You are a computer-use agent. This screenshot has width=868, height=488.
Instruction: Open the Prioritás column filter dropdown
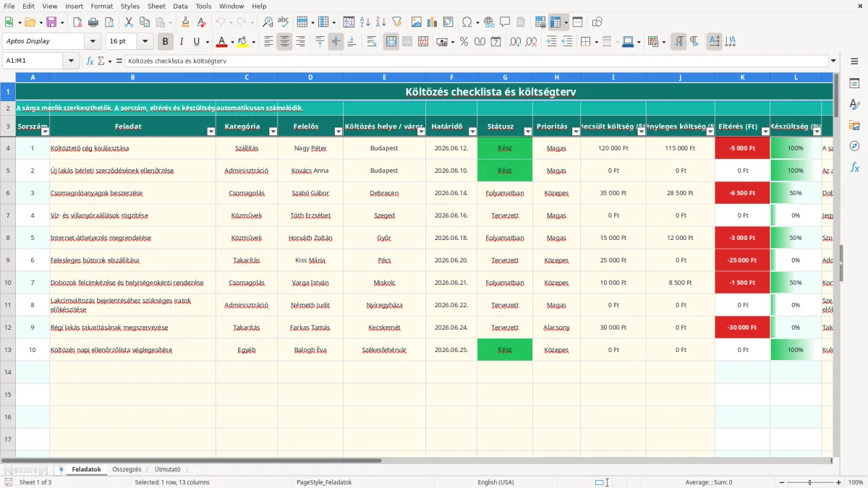point(575,132)
